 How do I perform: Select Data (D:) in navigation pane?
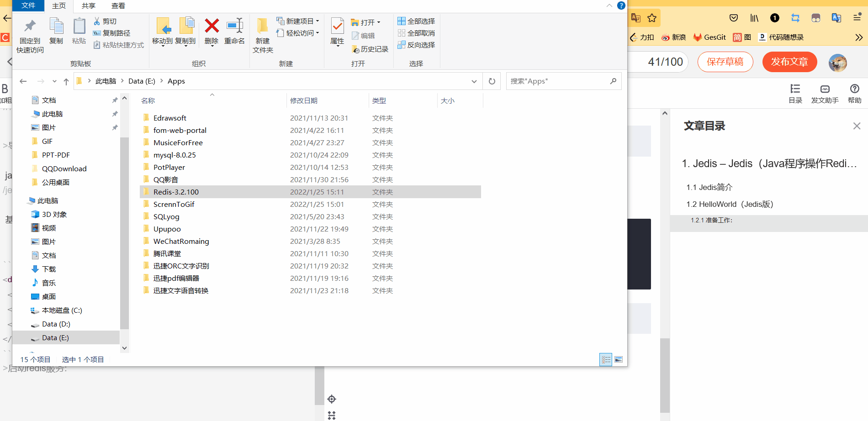point(56,324)
